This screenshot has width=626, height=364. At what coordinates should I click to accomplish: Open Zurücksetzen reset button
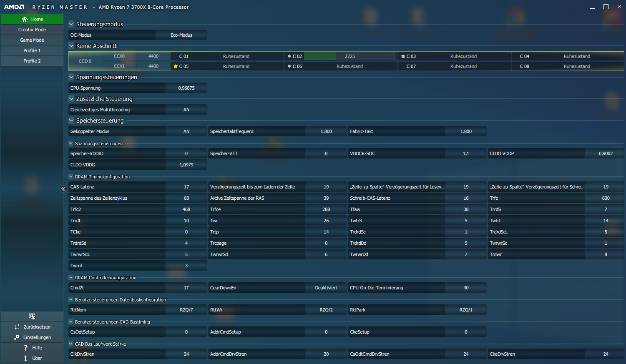pyautogui.click(x=32, y=327)
